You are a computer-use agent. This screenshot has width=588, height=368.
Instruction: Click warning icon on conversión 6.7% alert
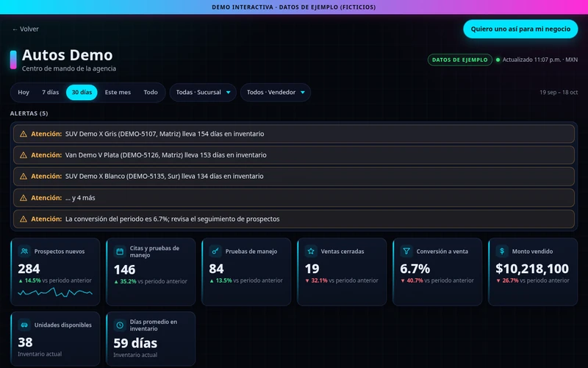(x=24, y=219)
